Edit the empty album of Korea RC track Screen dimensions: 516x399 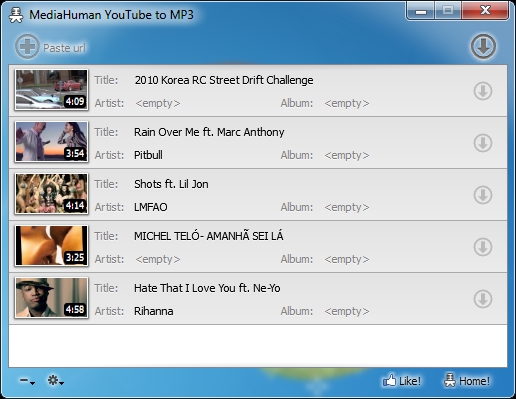pyautogui.click(x=347, y=103)
